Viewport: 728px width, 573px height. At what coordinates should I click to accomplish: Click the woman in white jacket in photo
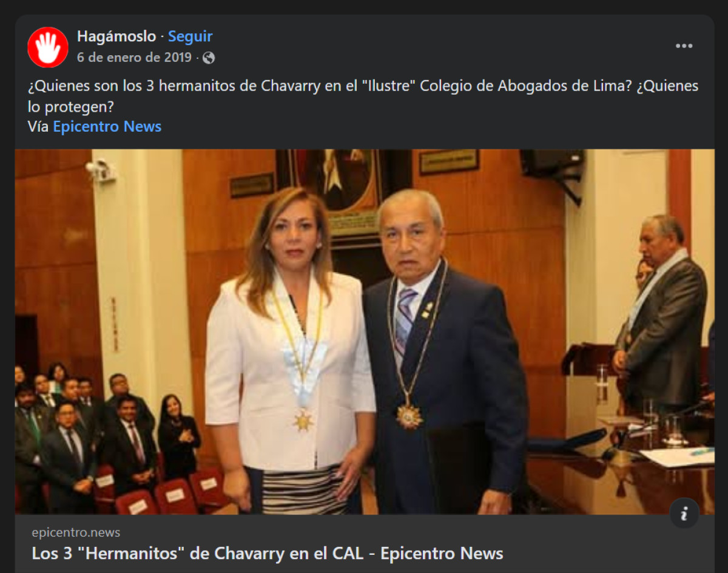point(289,352)
